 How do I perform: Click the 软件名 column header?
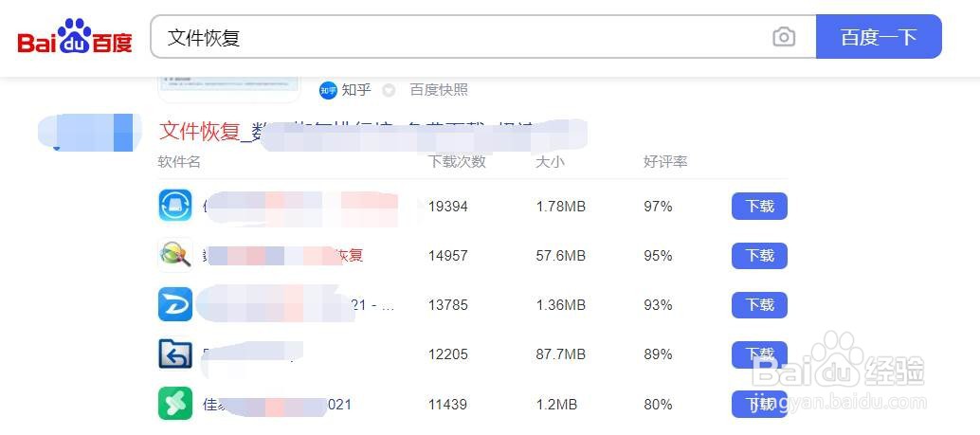[x=179, y=162]
